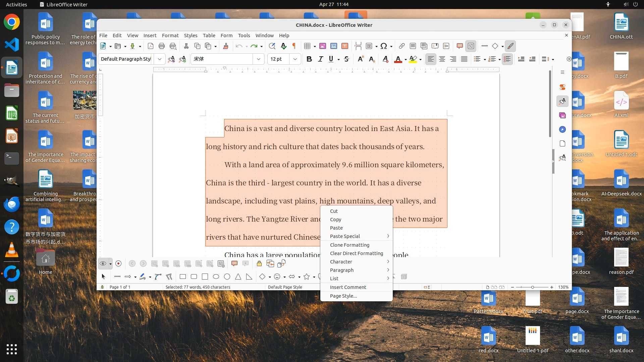Open the Default Paragraph Style dropdown
This screenshot has width=644, height=362.
click(x=160, y=59)
